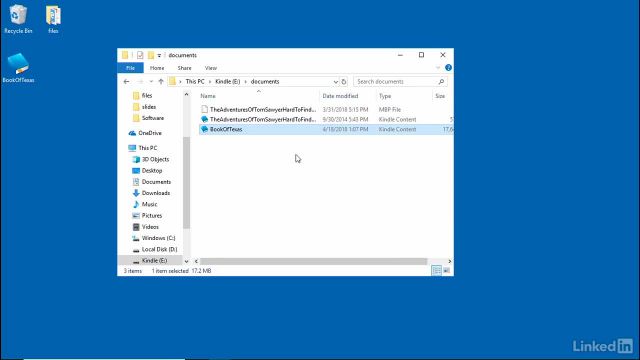This screenshot has width=640, height=360.
Task: Click the Properties quick access toolbar icon
Action: pyautogui.click(x=140, y=55)
